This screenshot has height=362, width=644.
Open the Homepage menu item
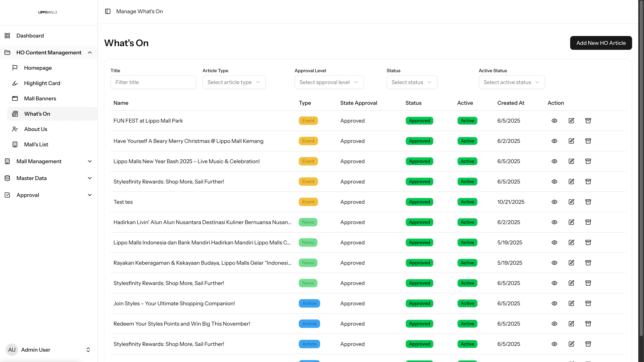coord(52,68)
